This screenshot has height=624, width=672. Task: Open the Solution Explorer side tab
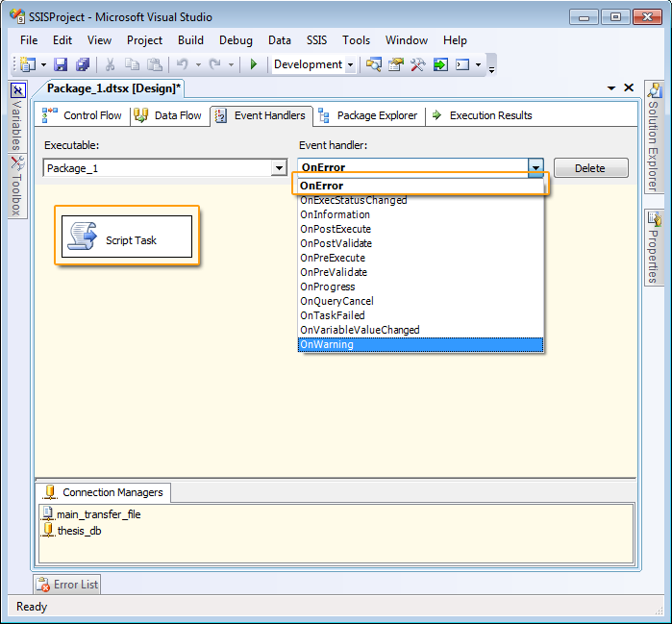point(654,137)
